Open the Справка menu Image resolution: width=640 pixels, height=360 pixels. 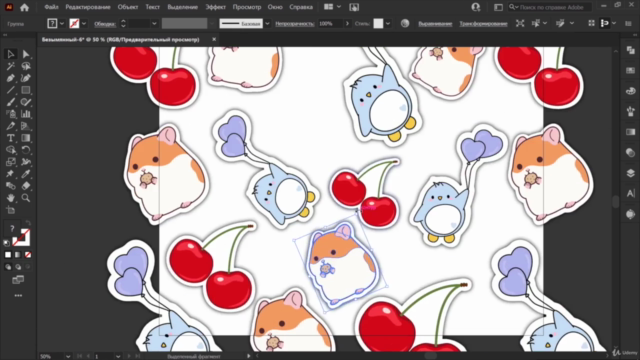(301, 7)
